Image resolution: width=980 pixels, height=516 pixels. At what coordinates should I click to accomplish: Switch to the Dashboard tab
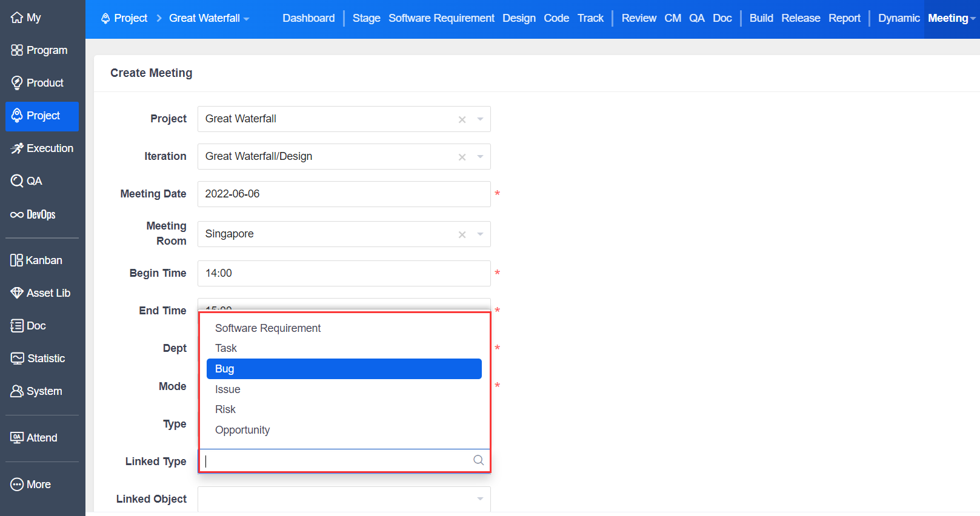pyautogui.click(x=308, y=18)
